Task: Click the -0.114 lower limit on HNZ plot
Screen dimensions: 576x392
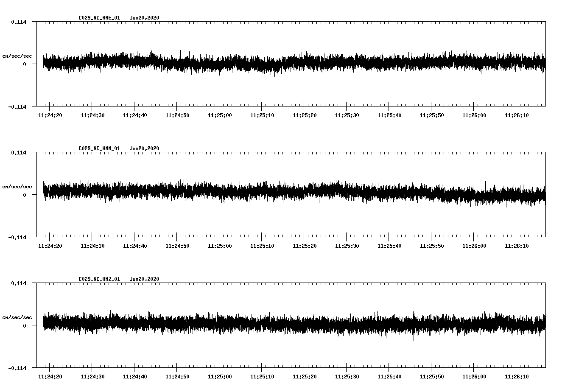Action: [x=17, y=368]
